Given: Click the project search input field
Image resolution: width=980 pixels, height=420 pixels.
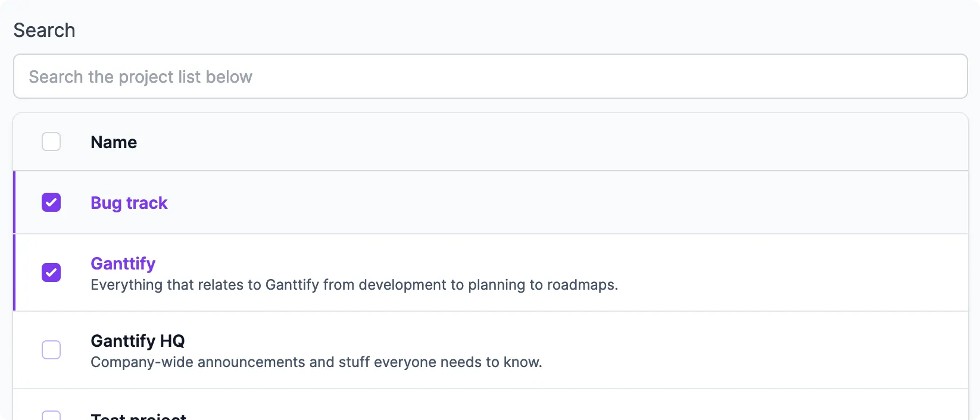Looking at the screenshot, I should (491, 76).
